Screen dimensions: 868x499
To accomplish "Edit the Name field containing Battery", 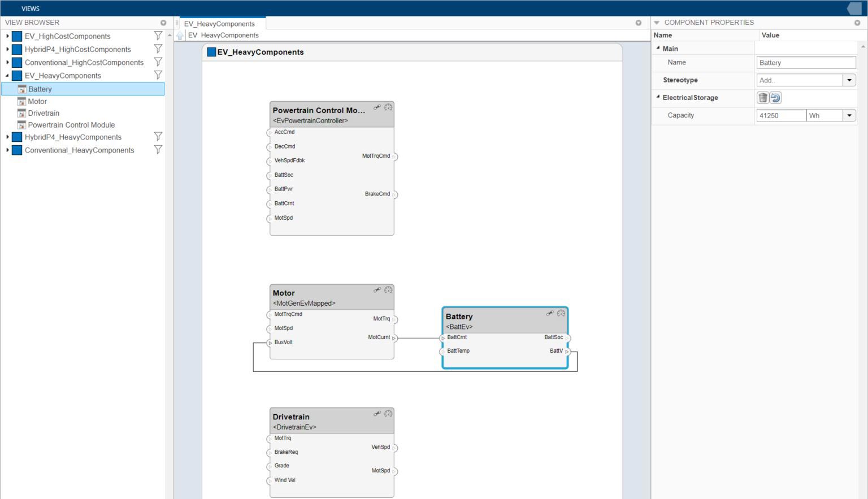I will tap(806, 62).
